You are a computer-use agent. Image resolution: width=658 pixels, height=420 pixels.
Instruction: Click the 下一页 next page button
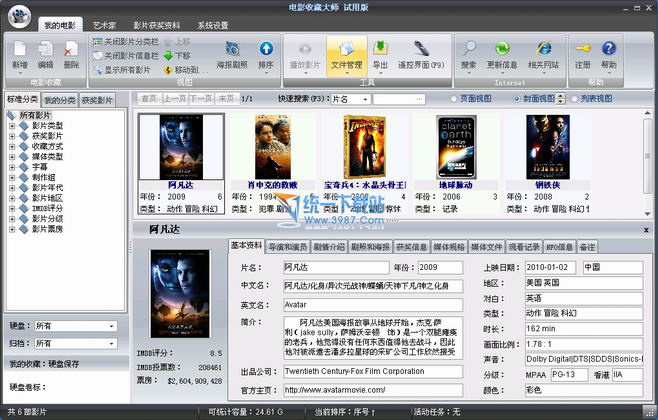[x=202, y=99]
